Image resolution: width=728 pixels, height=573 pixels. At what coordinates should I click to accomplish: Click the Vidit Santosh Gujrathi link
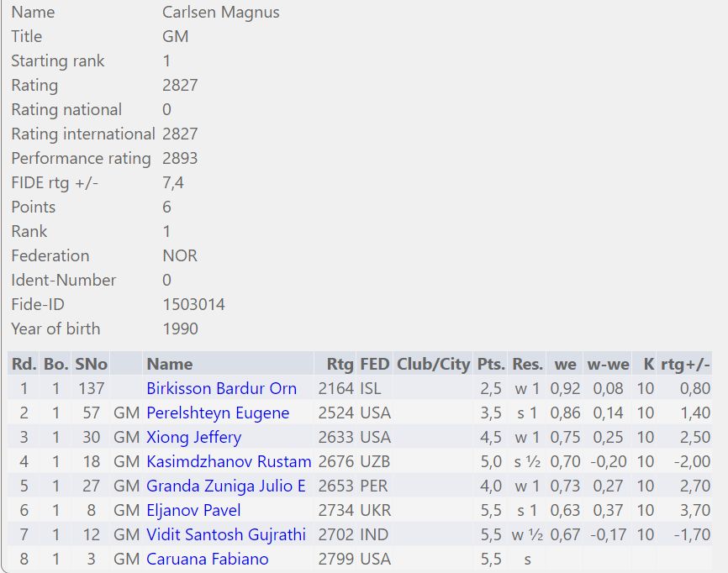click(226, 535)
